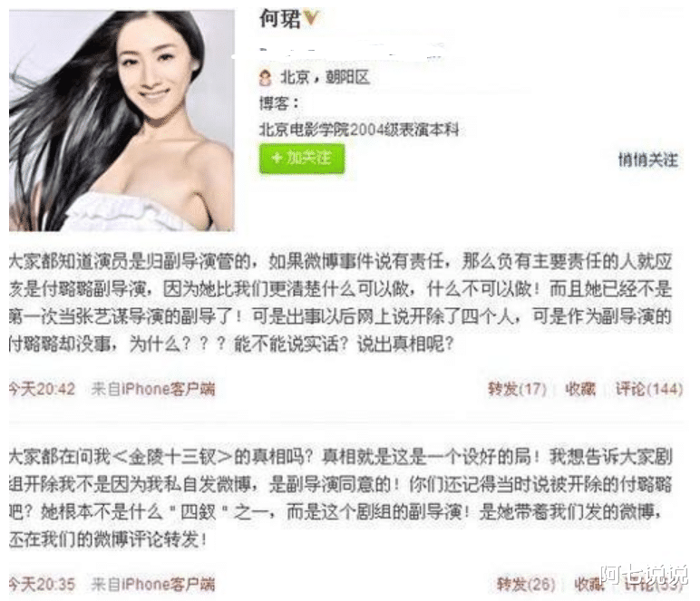This screenshot has width=700, height=601.
Task: Click the 博客： blog label
Action: tap(279, 103)
